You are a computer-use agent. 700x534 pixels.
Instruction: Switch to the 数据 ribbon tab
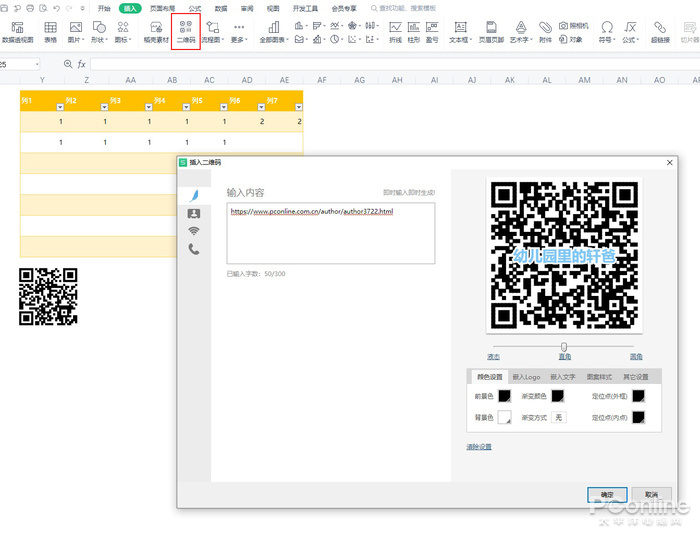click(221, 8)
